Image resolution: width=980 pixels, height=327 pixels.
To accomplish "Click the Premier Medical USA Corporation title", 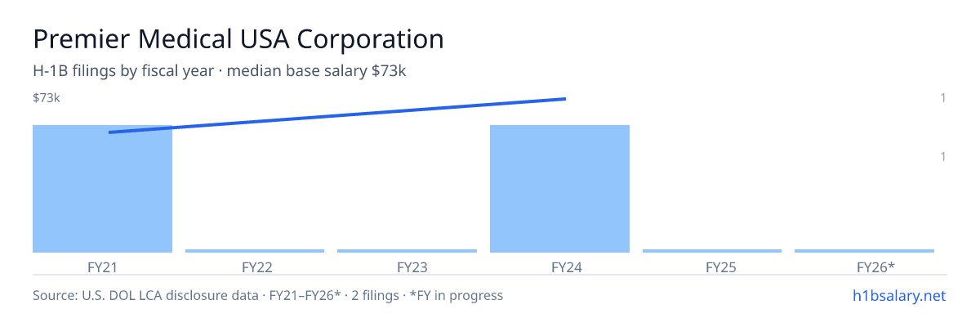I will [238, 38].
